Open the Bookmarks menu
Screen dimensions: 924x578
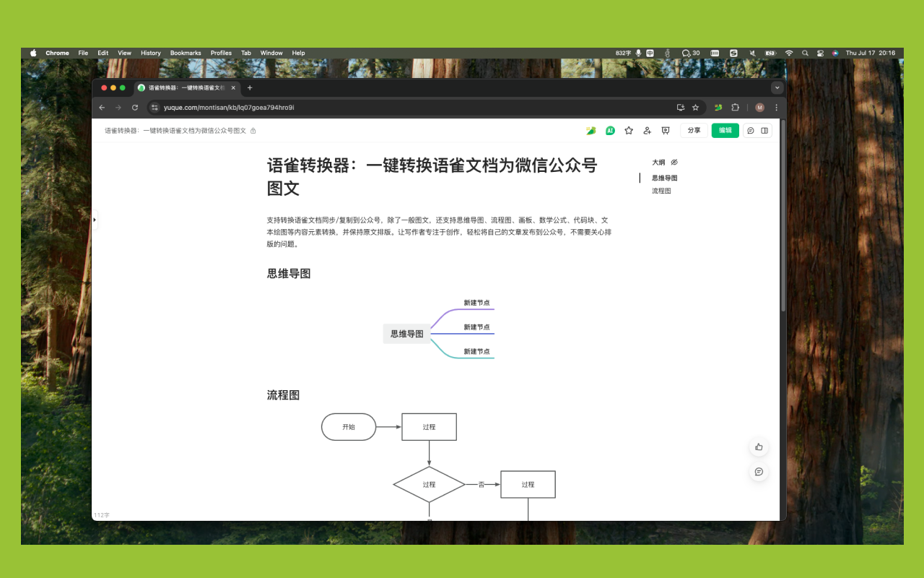[186, 53]
